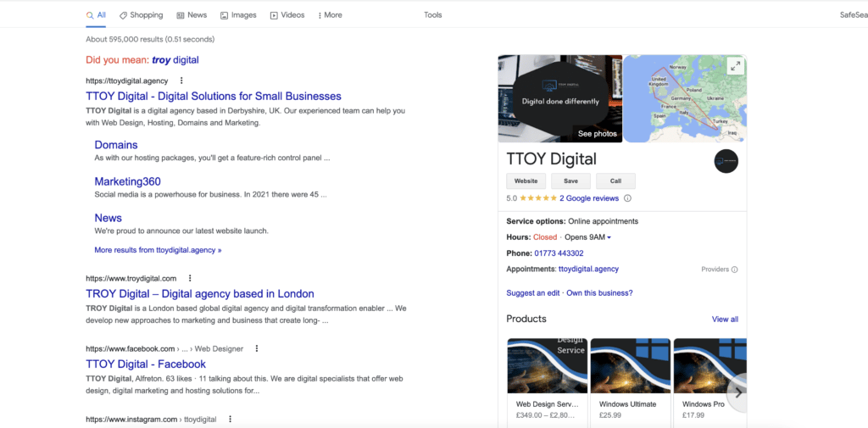Open the Tools options
The image size is (868, 428).
point(433,15)
